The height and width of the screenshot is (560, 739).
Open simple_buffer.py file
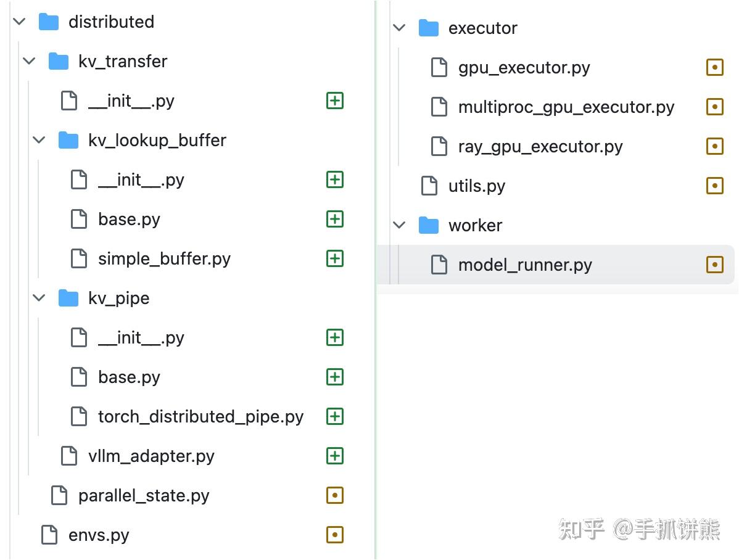coord(164,259)
